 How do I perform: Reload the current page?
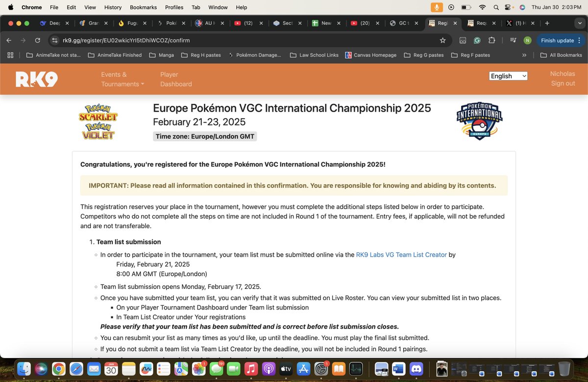[x=38, y=41]
